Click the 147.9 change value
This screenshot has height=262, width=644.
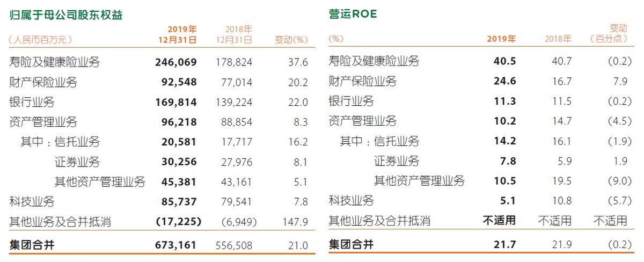pos(295,221)
